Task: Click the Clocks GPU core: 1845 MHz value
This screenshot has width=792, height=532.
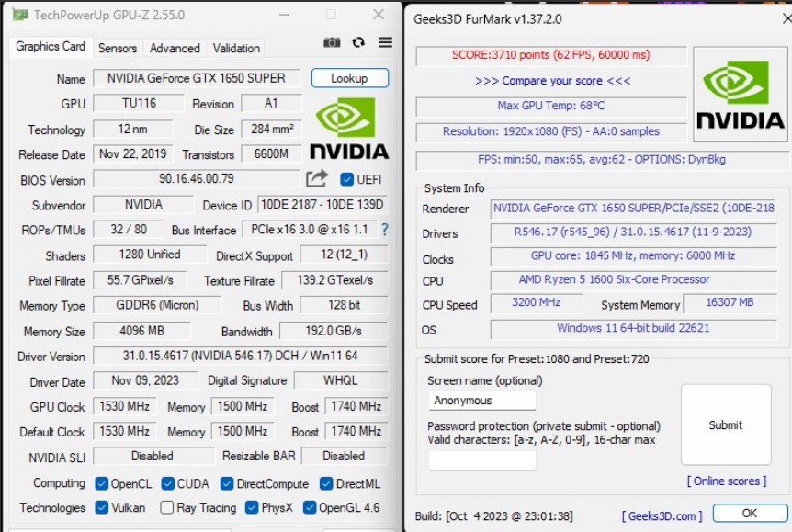Action: point(633,255)
